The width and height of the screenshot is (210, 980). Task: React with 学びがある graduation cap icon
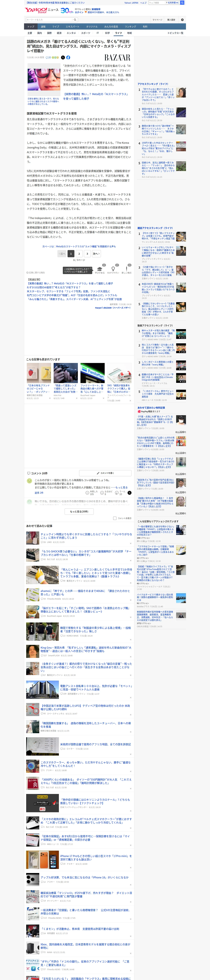click(x=100, y=269)
